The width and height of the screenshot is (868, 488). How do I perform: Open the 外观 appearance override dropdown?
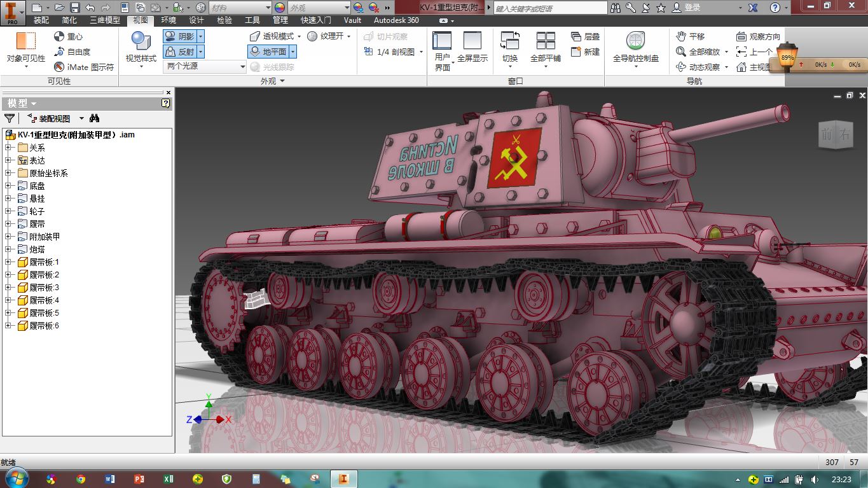coord(319,8)
